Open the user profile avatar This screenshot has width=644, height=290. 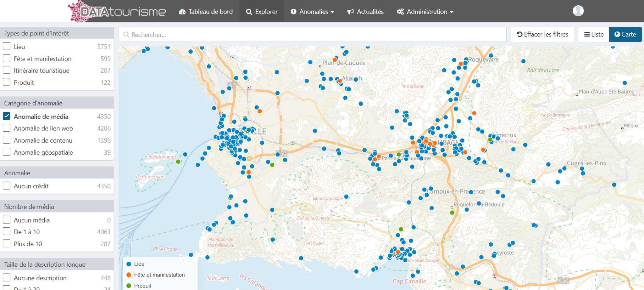pos(578,11)
